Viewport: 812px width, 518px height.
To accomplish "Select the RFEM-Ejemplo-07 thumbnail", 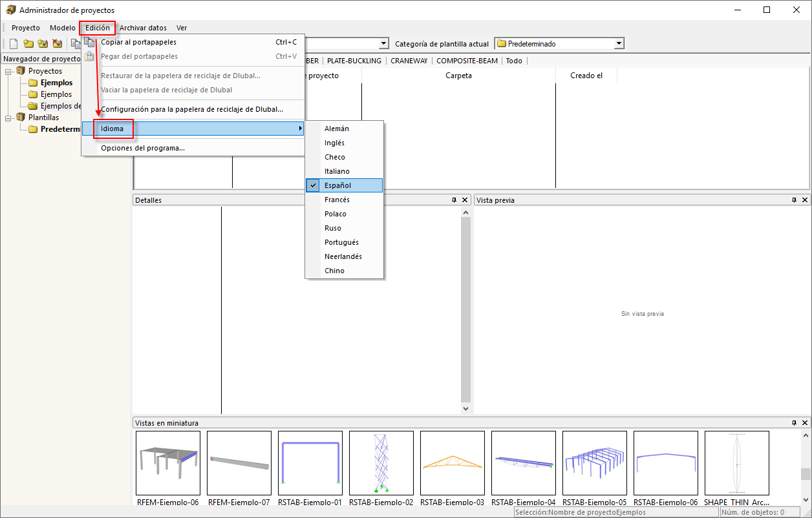I will coord(239,463).
